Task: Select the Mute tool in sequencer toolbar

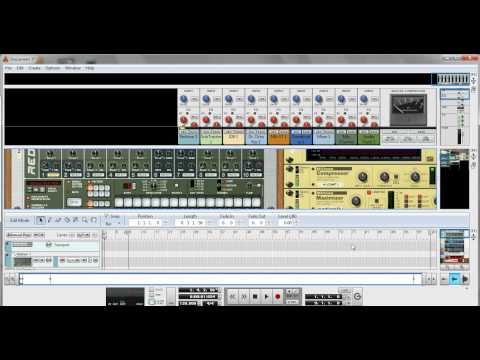Action: click(76, 220)
